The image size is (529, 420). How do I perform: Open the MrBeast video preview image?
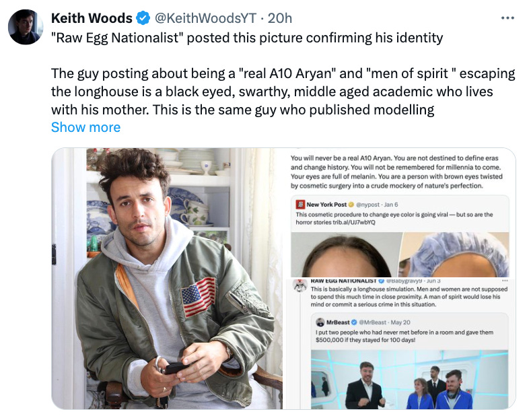click(409, 380)
